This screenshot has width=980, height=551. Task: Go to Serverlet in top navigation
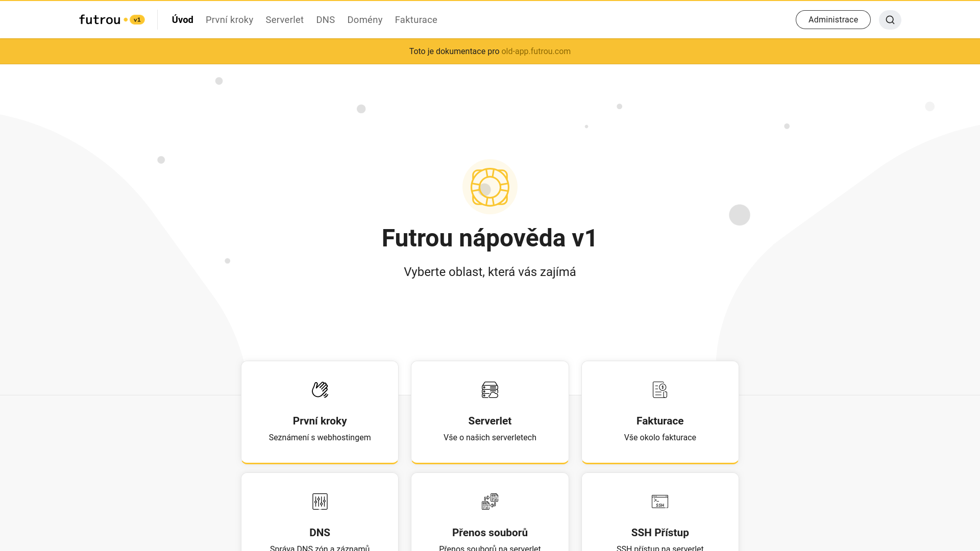[284, 20]
